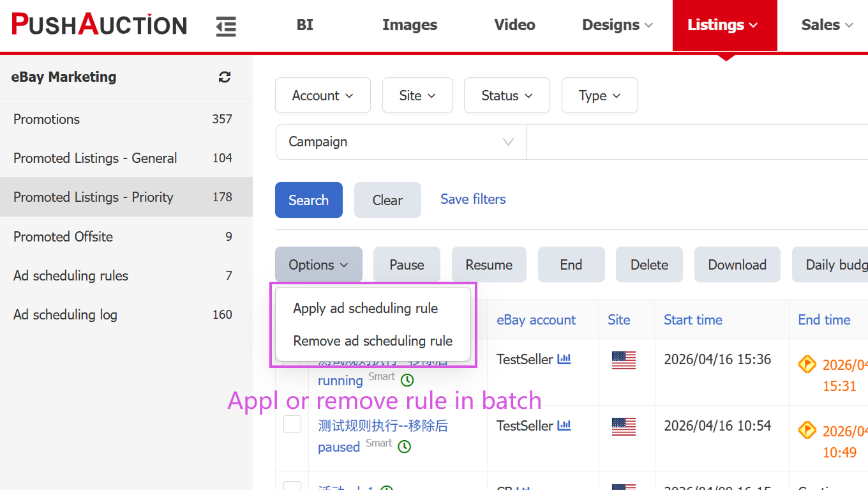Choose Remove ad scheduling rule

[x=373, y=341]
